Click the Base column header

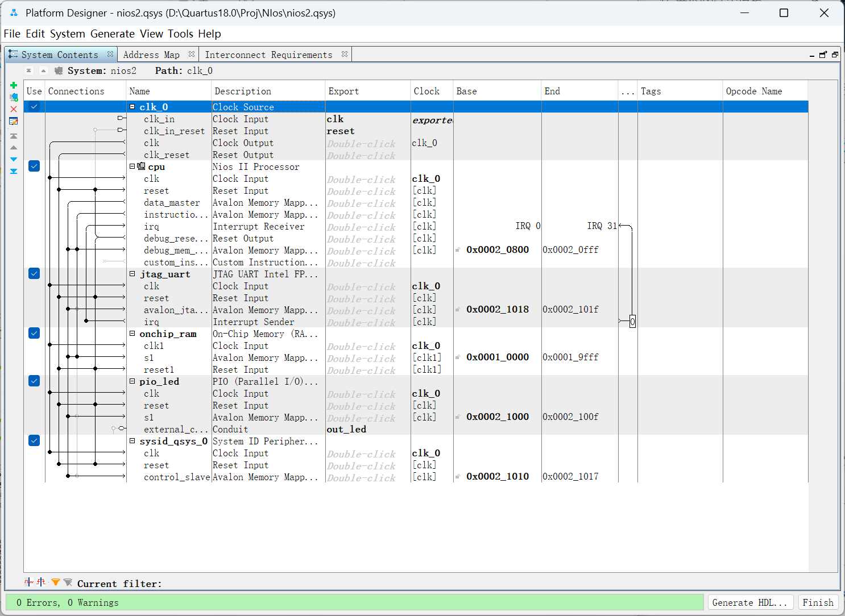(x=497, y=91)
